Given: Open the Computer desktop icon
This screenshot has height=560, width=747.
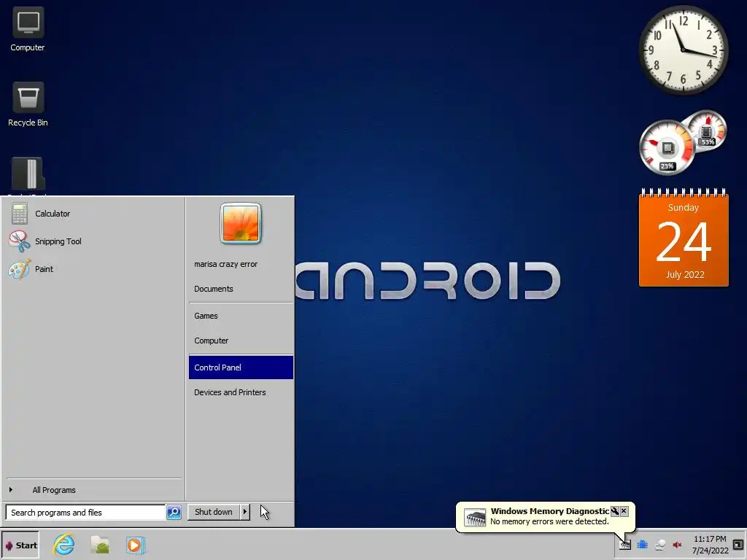Looking at the screenshot, I should (x=28, y=29).
